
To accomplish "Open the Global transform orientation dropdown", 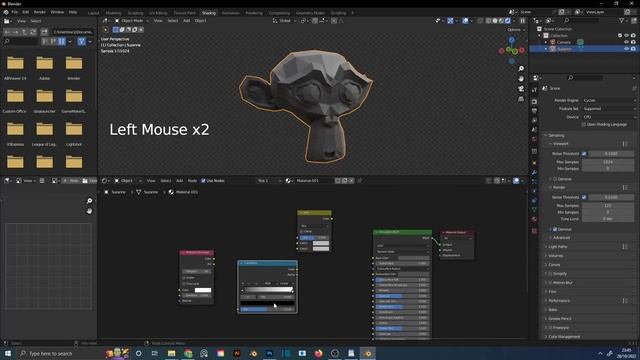I will [x=284, y=20].
